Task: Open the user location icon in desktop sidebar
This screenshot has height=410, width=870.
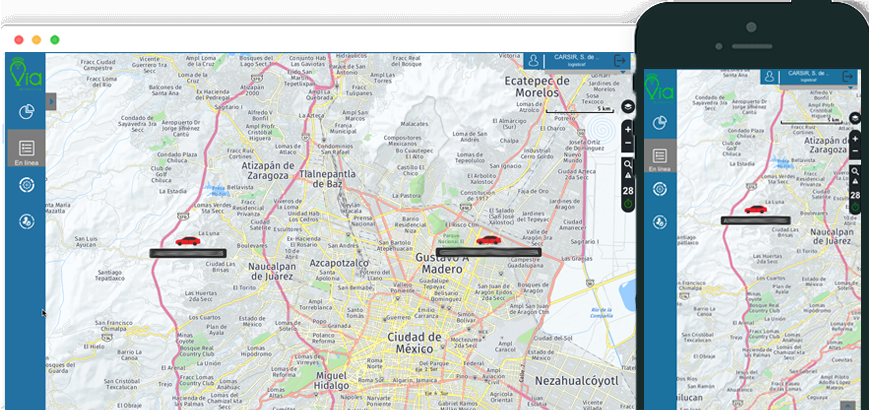Action: click(x=26, y=221)
